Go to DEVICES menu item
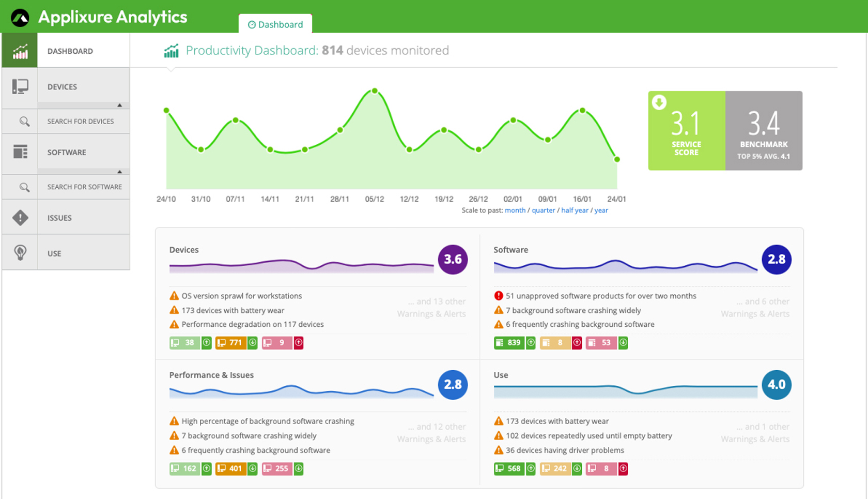The image size is (868, 499). pyautogui.click(x=62, y=87)
